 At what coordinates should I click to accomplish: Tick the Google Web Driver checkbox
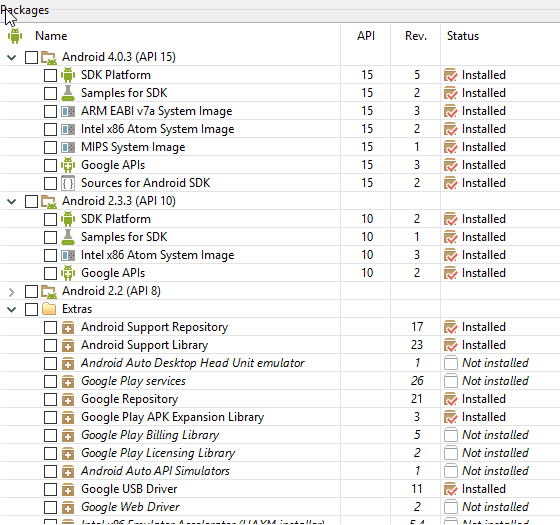pyautogui.click(x=50, y=507)
